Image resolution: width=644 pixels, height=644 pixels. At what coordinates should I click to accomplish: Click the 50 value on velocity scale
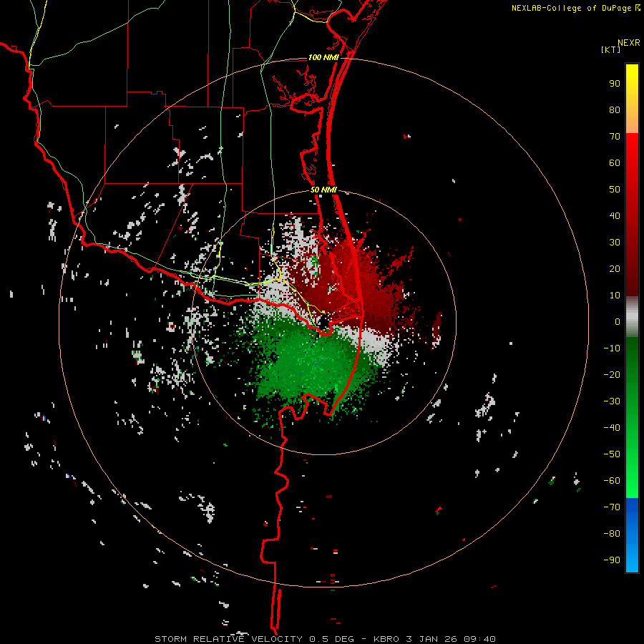point(615,190)
